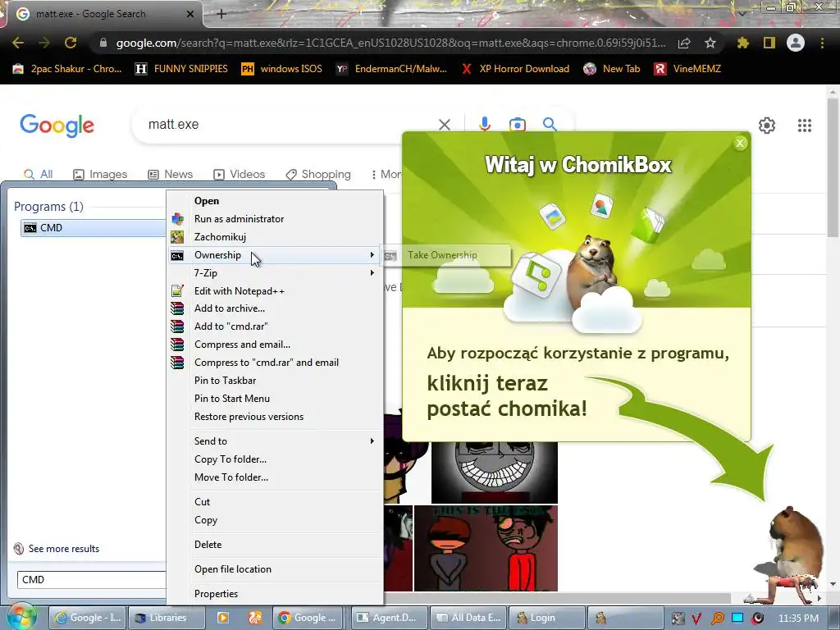Choose Open file location
This screenshot has width=840, height=630.
pos(275,569)
